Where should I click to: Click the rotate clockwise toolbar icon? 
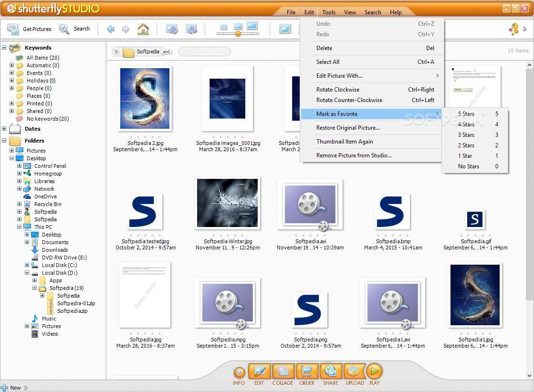click(x=191, y=29)
